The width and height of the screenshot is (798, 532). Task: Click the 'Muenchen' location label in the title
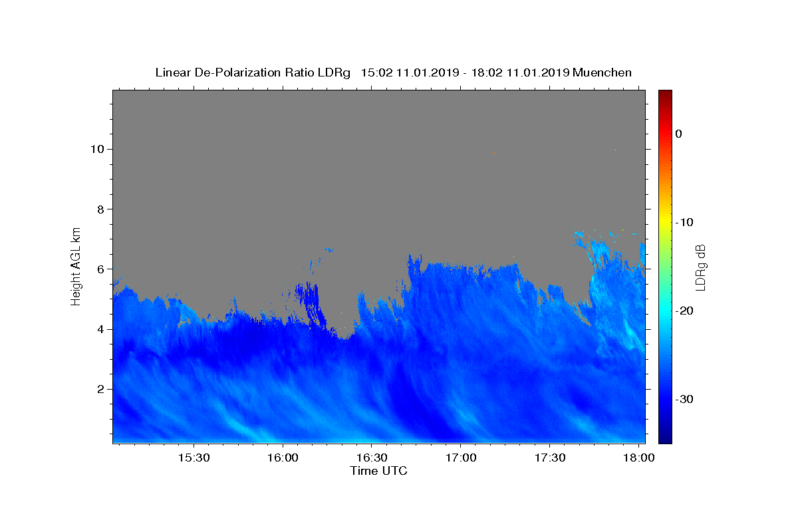602,72
